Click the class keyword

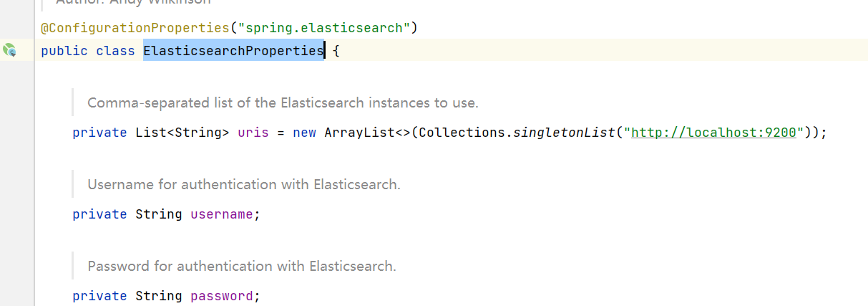coord(115,51)
